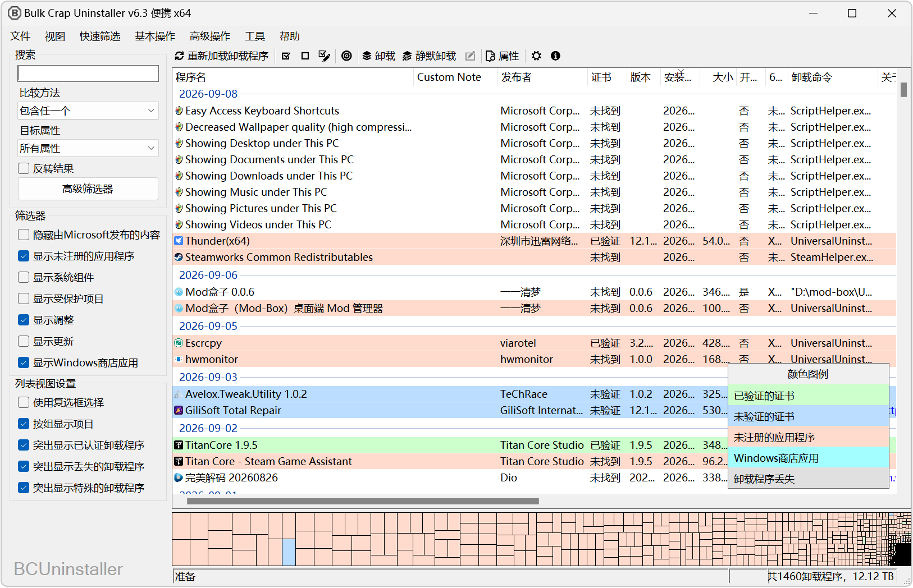Screen dimensions: 913x588
Task: Click the target crosshair toolbar icon
Action: [347, 56]
